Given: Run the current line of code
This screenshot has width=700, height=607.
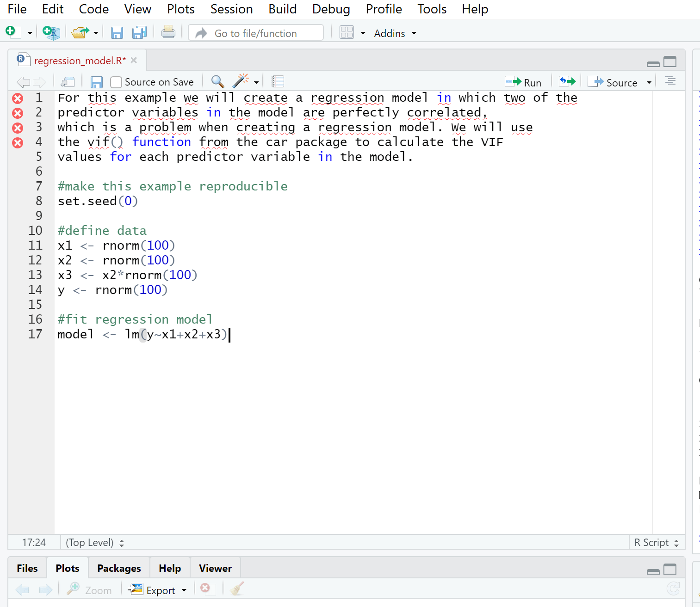Looking at the screenshot, I should pyautogui.click(x=525, y=82).
